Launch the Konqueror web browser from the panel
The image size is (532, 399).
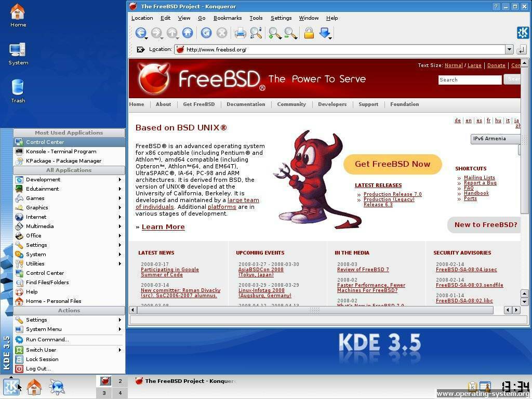point(57,387)
